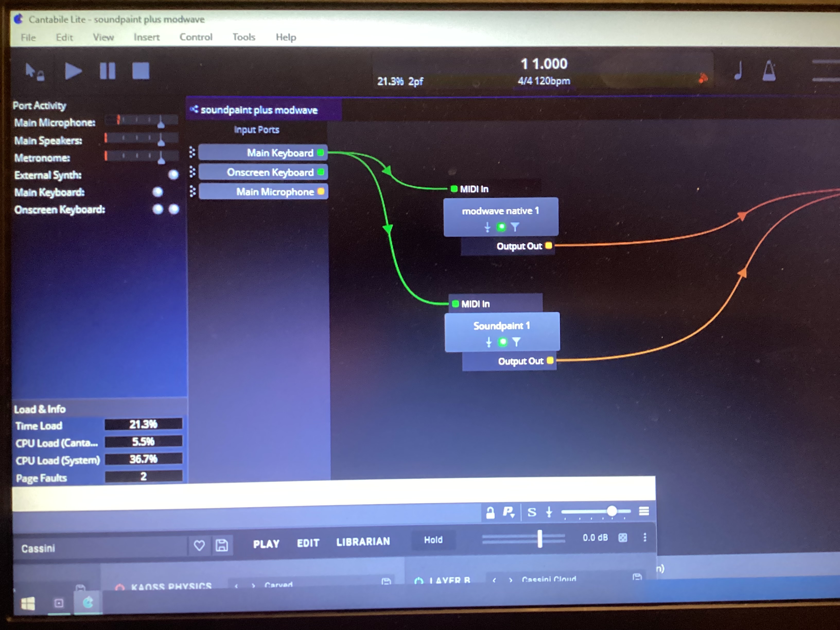Click the randomize dice icon
840x630 pixels.
tap(623, 537)
